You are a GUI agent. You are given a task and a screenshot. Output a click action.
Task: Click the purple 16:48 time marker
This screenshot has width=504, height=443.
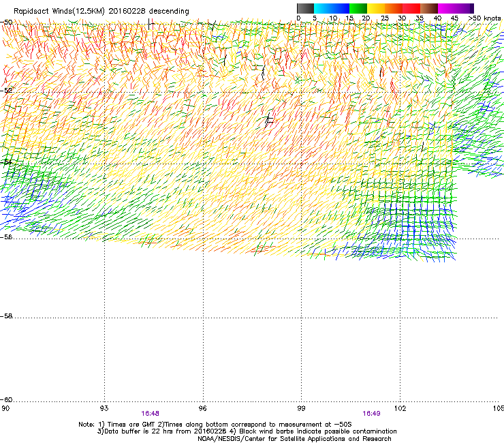(150, 414)
